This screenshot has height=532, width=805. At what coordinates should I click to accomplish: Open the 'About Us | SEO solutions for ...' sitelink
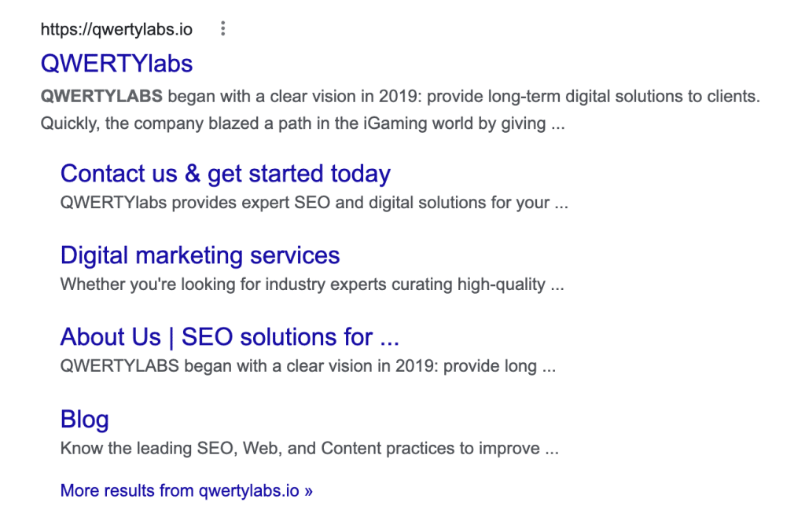pyautogui.click(x=230, y=337)
